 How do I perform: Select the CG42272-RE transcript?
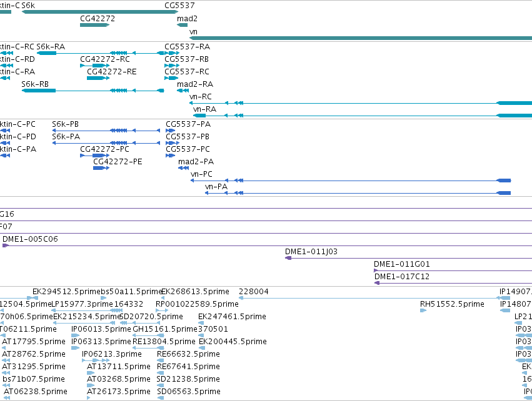[98, 78]
